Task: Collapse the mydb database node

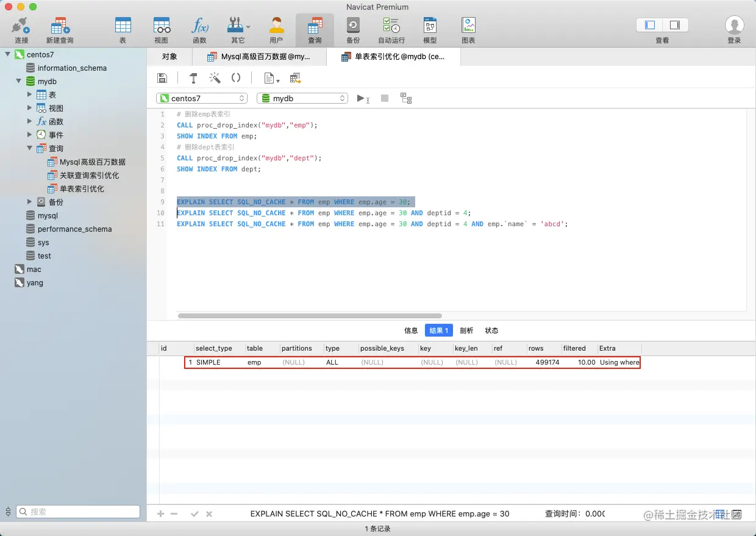Action: [x=19, y=81]
